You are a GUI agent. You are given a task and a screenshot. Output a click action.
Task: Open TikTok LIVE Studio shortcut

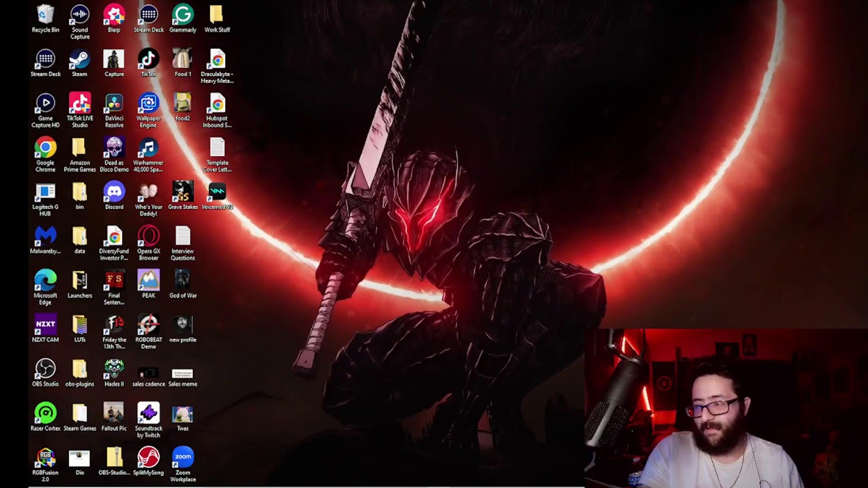(x=80, y=110)
